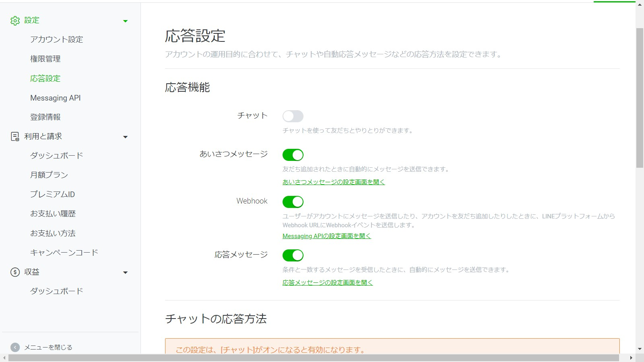
Task: Open あいさつメッセージの設定画面を開く link
Action: pos(333,182)
